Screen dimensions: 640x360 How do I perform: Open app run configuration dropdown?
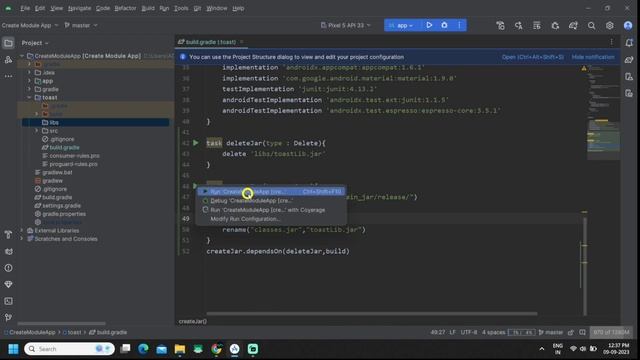tap(401, 25)
